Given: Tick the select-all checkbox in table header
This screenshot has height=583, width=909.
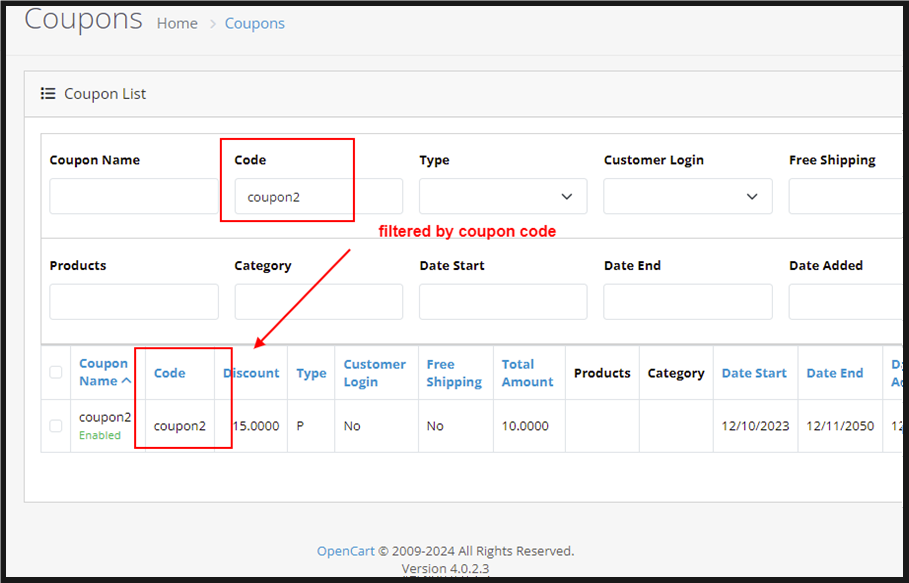Looking at the screenshot, I should click(x=56, y=373).
